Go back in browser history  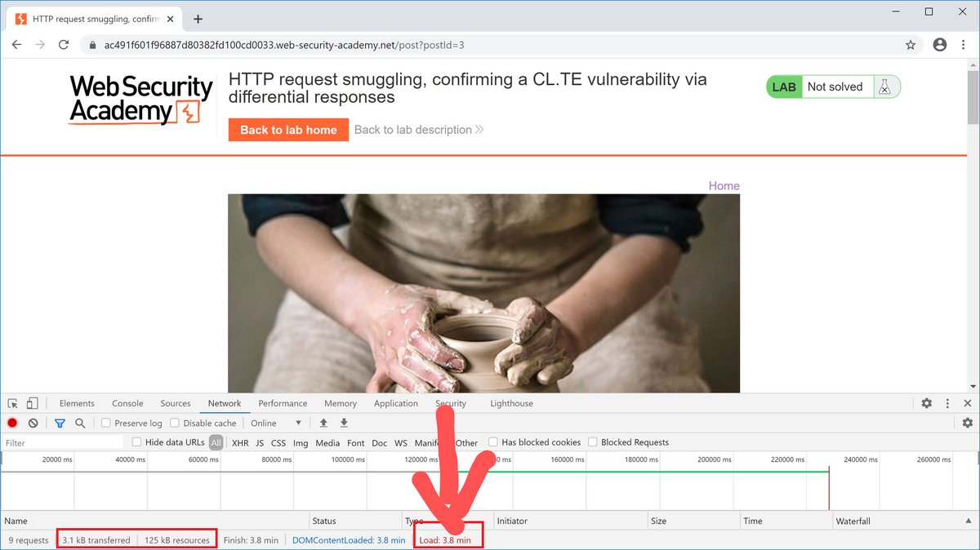pyautogui.click(x=16, y=45)
